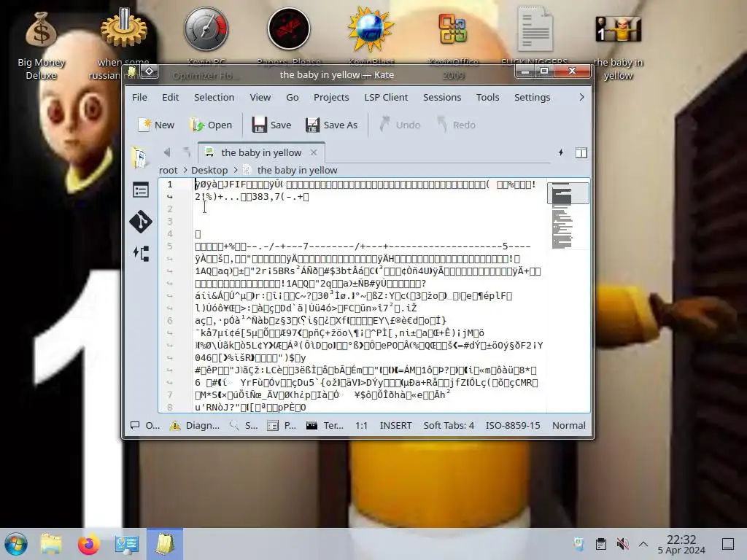Screen dimensions: 747x560
Task: Go to next tab with forward arrow
Action: tap(187, 152)
